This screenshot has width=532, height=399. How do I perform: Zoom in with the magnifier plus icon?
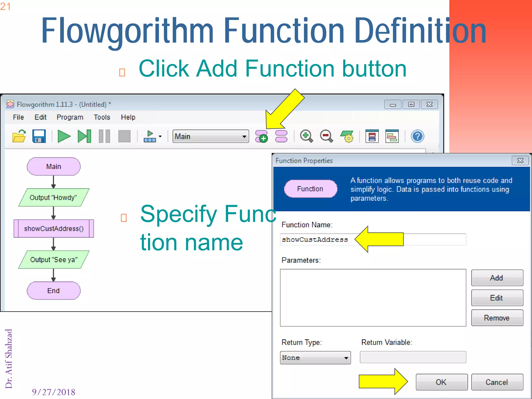coord(307,136)
